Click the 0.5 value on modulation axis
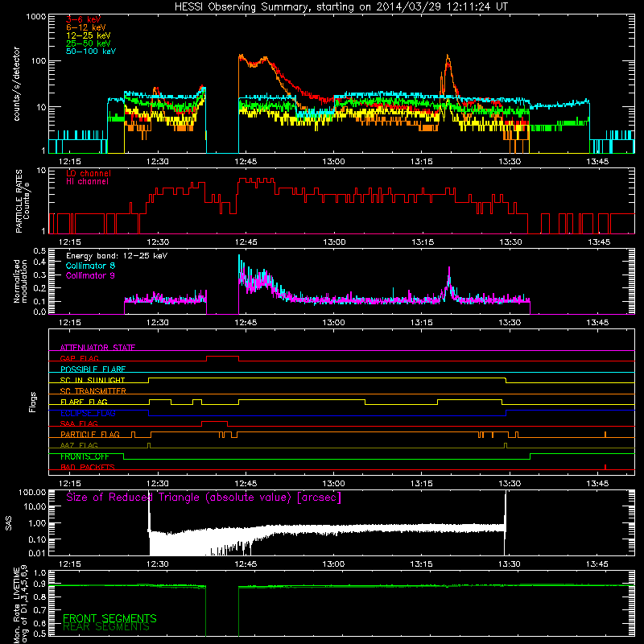 tap(39, 250)
